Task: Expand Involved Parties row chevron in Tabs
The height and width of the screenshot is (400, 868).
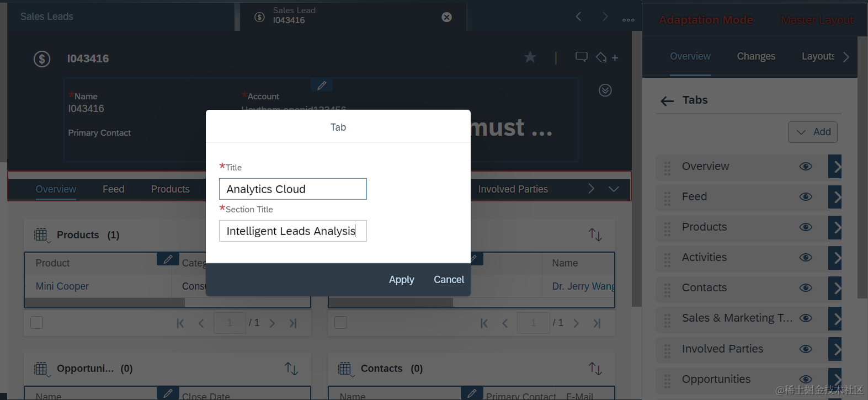Action: coord(835,349)
